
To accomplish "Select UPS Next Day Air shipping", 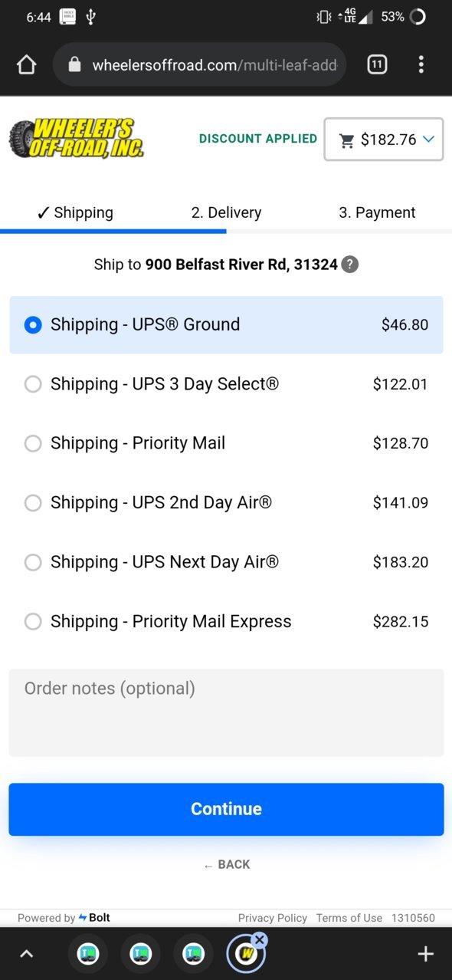I will click(x=226, y=562).
